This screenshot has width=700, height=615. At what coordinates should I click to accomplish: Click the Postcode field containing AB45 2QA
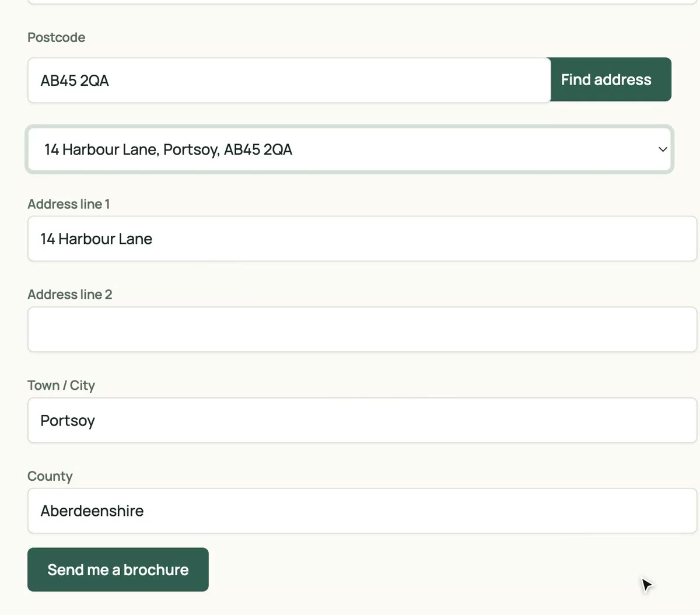(x=289, y=80)
